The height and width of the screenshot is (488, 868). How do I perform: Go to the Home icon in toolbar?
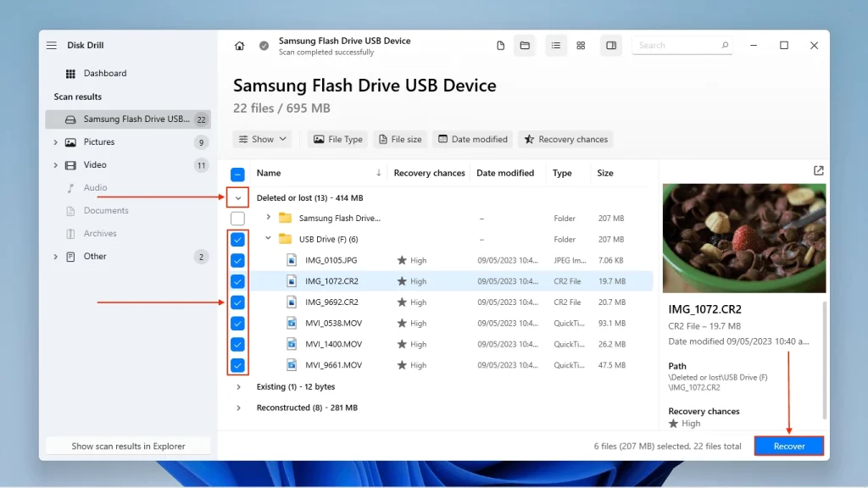(240, 46)
